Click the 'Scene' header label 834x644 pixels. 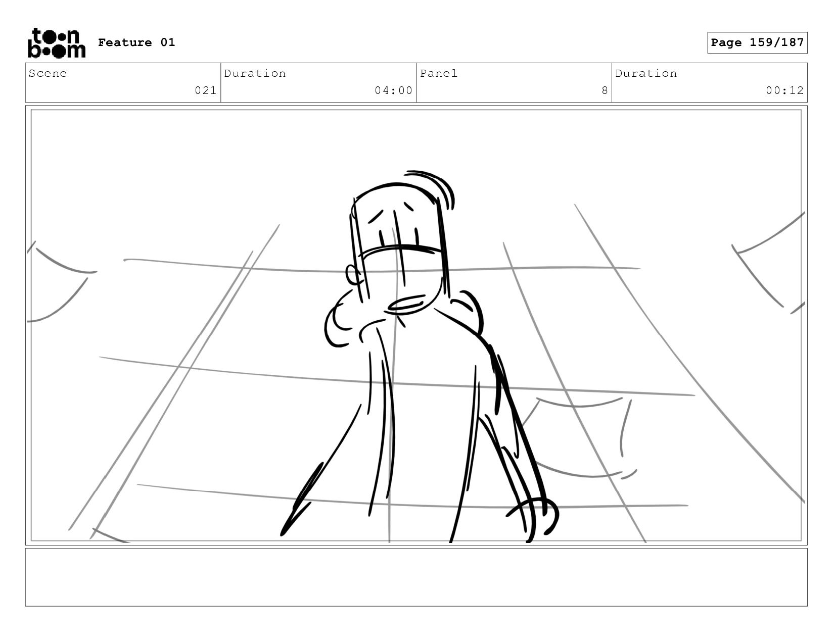(48, 73)
